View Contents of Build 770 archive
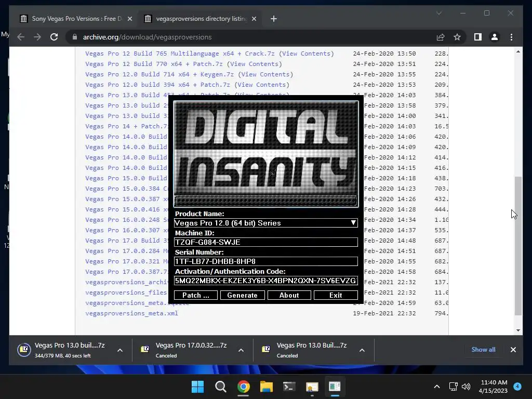Image resolution: width=532 pixels, height=399 pixels. click(254, 64)
